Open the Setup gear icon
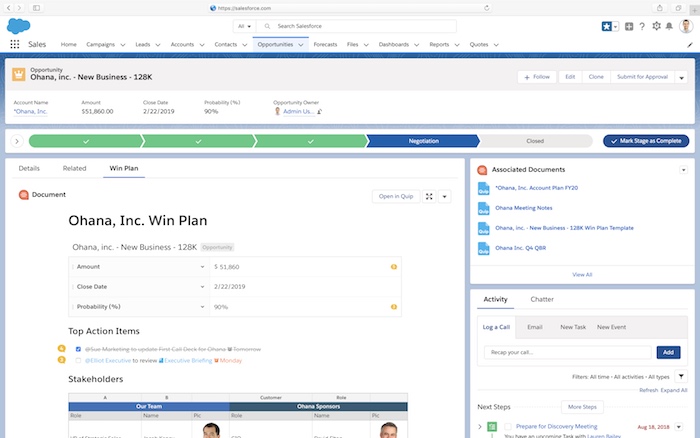This screenshot has width=700, height=438. (659, 26)
